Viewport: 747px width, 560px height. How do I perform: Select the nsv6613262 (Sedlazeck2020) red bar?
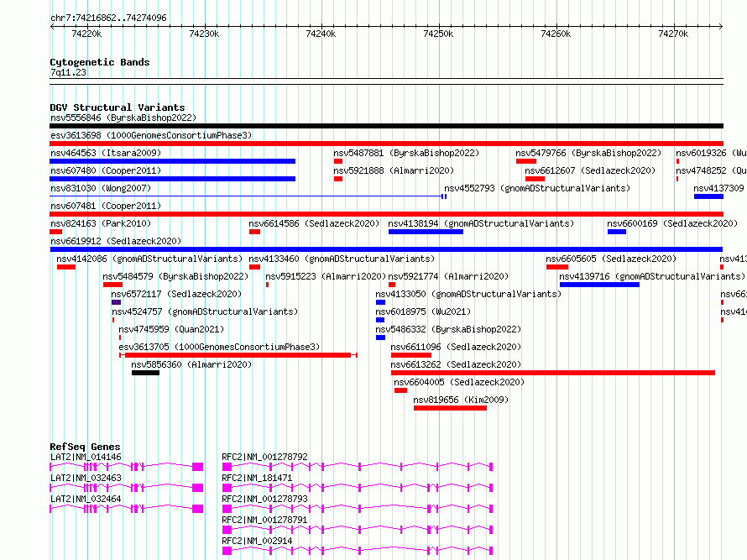[553, 373]
